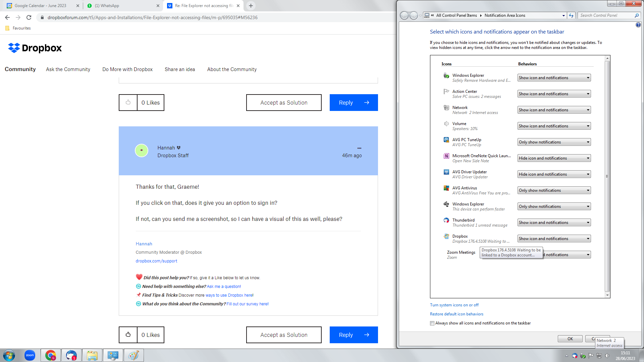The width and height of the screenshot is (644, 362).
Task: Toggle AVG Driver Updater 'Hide icon and notifications'
Action: point(554,174)
